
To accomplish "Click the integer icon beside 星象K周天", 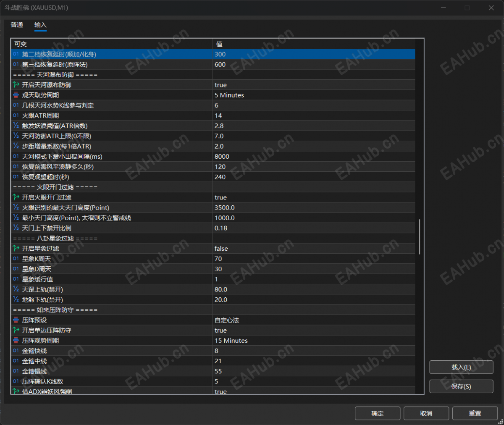I will (x=16, y=259).
